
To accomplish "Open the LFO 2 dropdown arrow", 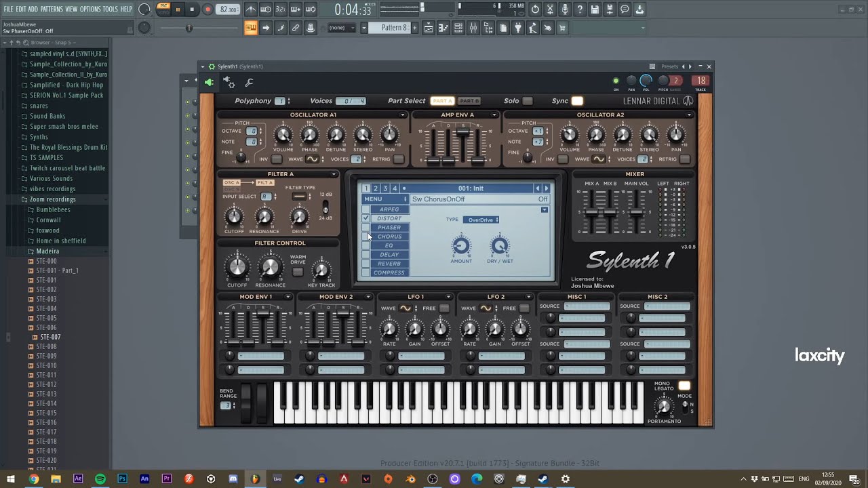I will coord(528,297).
